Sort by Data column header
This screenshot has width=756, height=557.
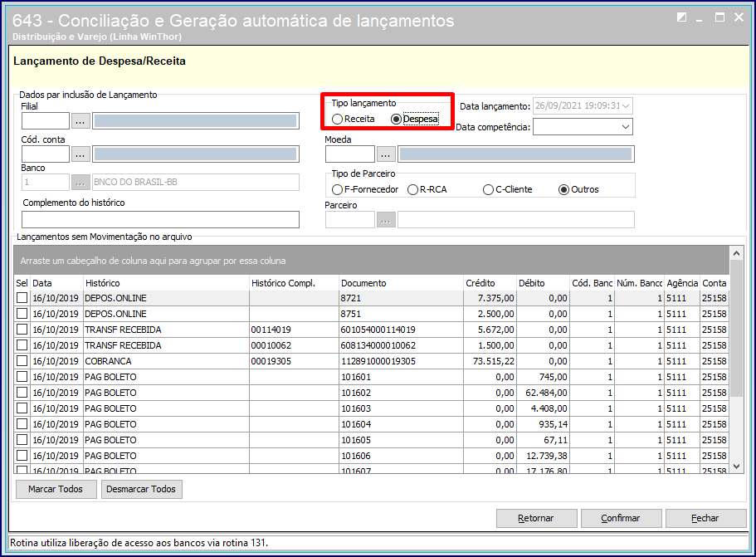[x=57, y=283]
